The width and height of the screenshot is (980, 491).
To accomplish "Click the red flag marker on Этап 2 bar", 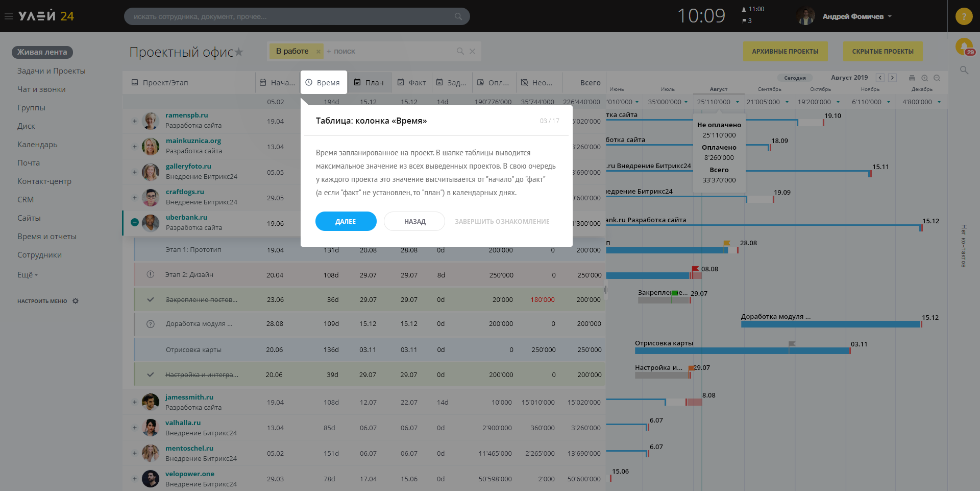I will [695, 269].
